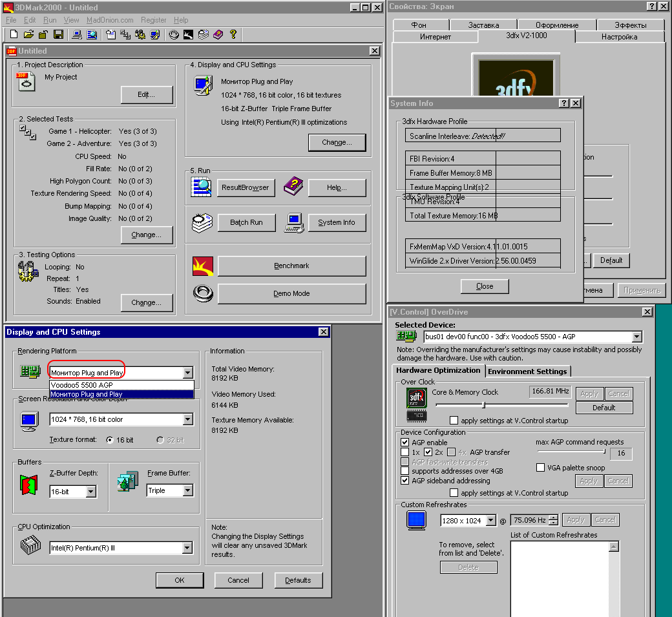This screenshot has width=672, height=617.
Task: Toggle AGP sideband addressing checkbox
Action: [x=404, y=480]
